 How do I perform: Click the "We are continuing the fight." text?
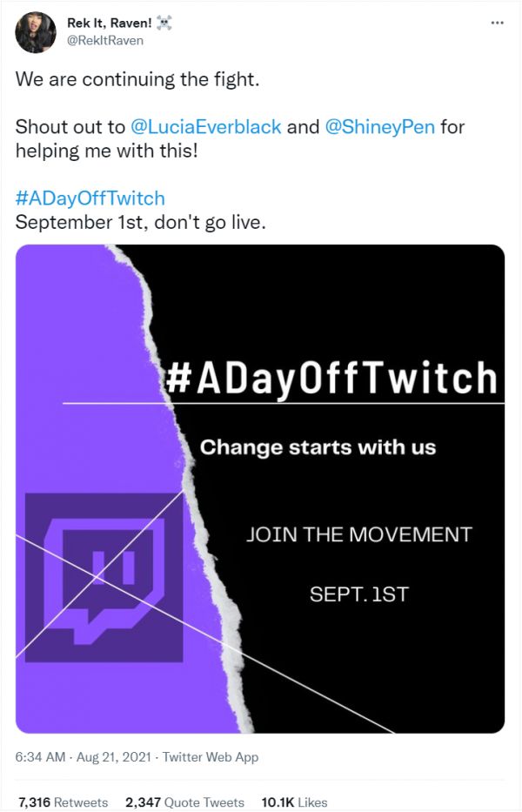point(137,79)
